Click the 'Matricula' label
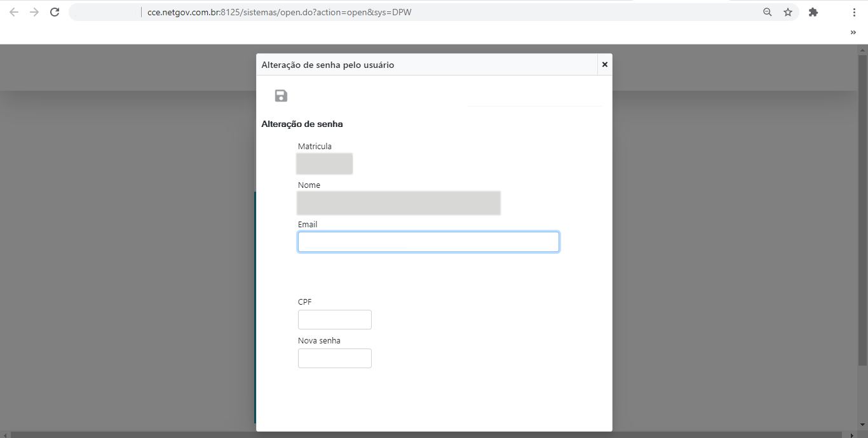Screen dimensions: 868x438 click(x=315, y=147)
